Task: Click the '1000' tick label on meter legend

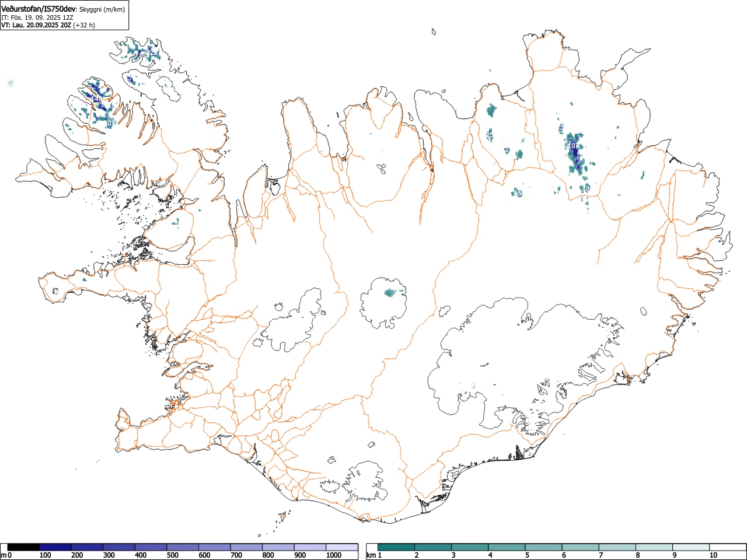Action: pos(334,555)
